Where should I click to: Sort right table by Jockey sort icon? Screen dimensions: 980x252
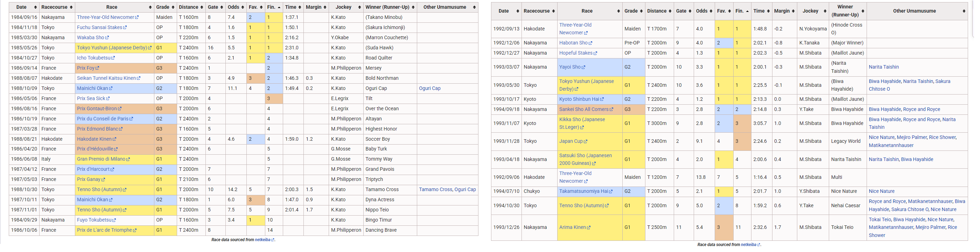[x=825, y=11]
